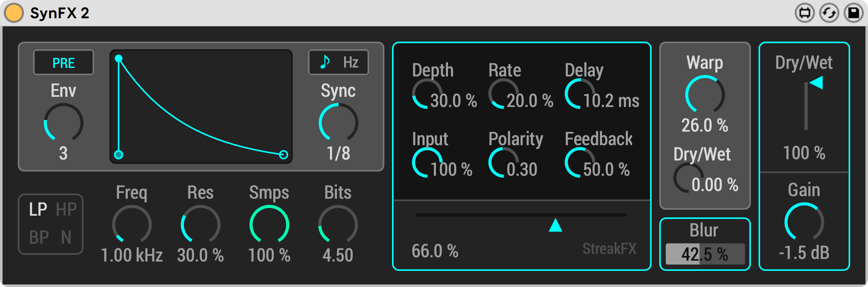This screenshot has height=287, width=868.
Task: Click the Warp knob
Action: (x=705, y=95)
